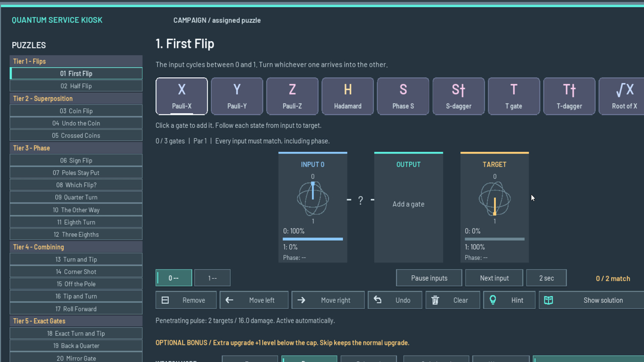This screenshot has height=362, width=644.
Task: Add the Pauli-Y gate
Action: (x=237, y=96)
